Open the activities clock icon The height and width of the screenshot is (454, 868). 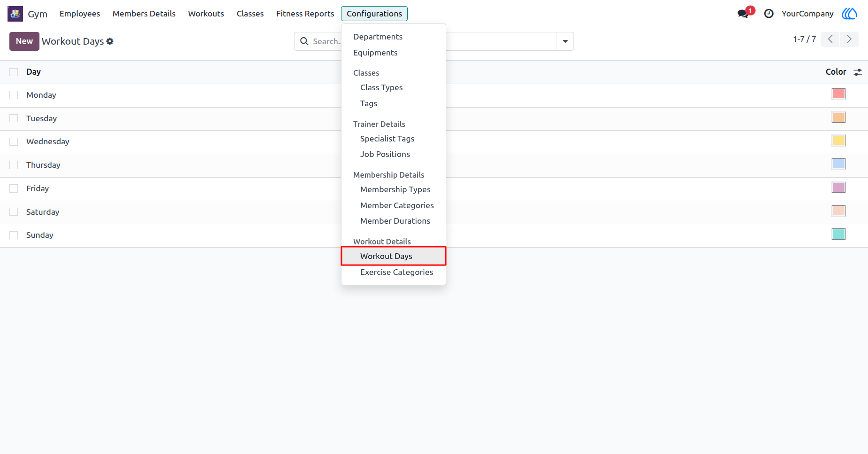pyautogui.click(x=769, y=14)
